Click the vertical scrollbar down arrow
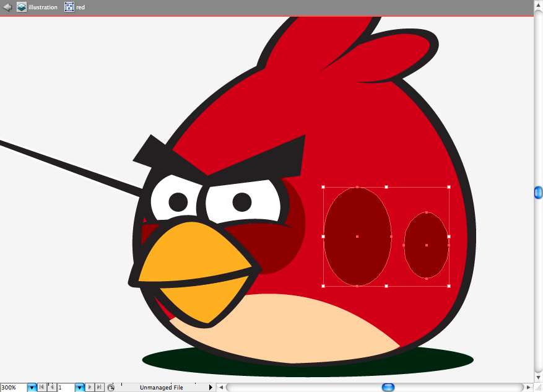 [x=538, y=378]
